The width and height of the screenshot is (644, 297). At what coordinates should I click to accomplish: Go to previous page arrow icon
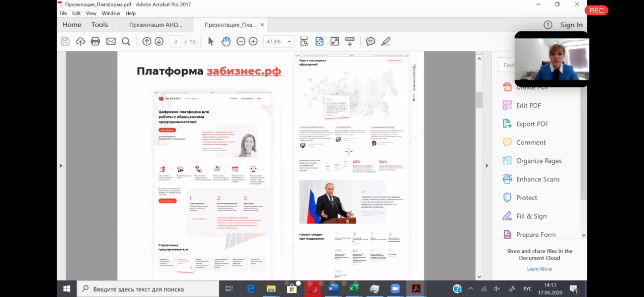pos(147,42)
